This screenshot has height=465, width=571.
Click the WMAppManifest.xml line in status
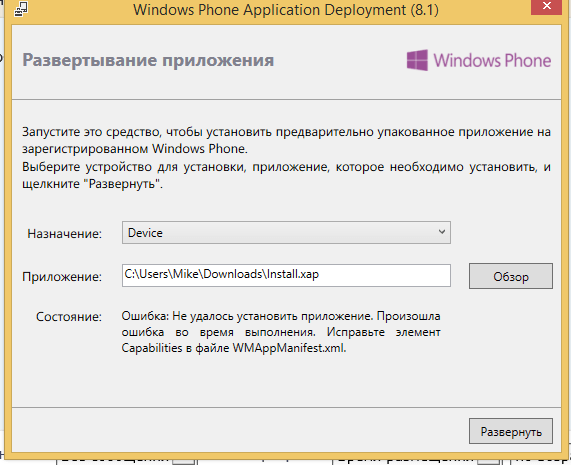234,348
